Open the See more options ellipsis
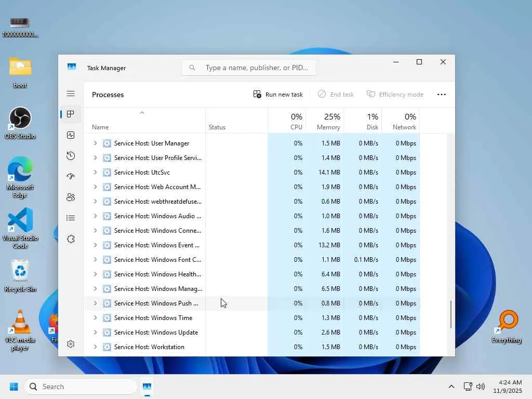Image resolution: width=532 pixels, height=399 pixels. [x=442, y=95]
